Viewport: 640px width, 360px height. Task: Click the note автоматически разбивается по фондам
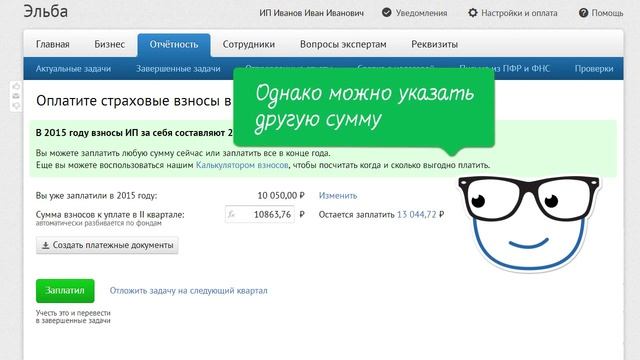pos(98,223)
